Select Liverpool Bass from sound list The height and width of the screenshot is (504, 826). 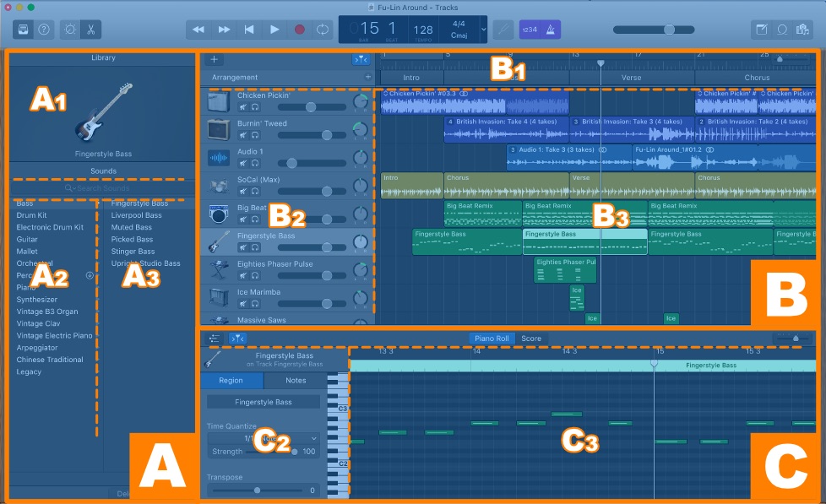tap(136, 215)
